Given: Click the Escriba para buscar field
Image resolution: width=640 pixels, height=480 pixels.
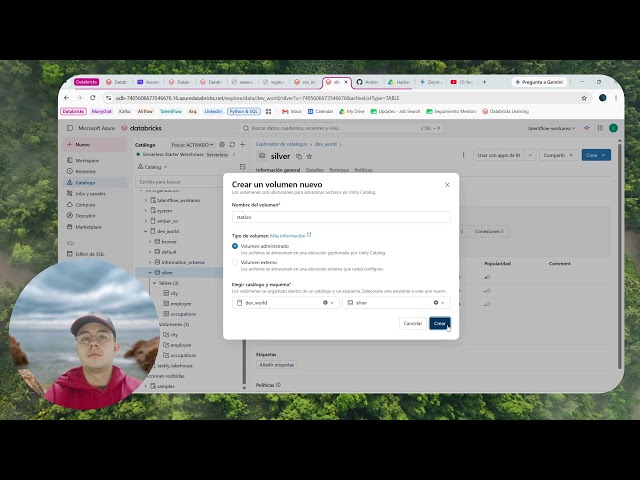Looking at the screenshot, I should tap(180, 182).
